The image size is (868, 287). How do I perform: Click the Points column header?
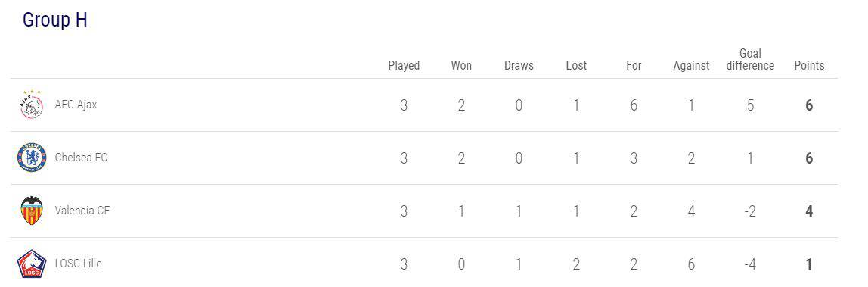click(x=809, y=65)
